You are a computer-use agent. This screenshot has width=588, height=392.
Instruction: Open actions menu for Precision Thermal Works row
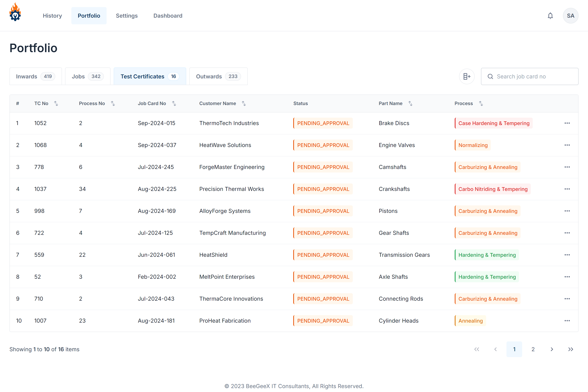click(567, 189)
